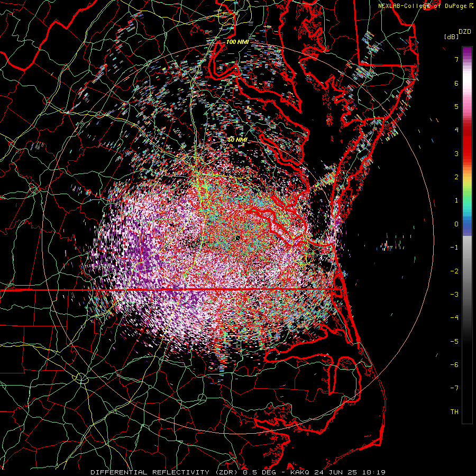Click the '50 NMI' range ring label
This screenshot has width=476, height=476.
(237, 140)
